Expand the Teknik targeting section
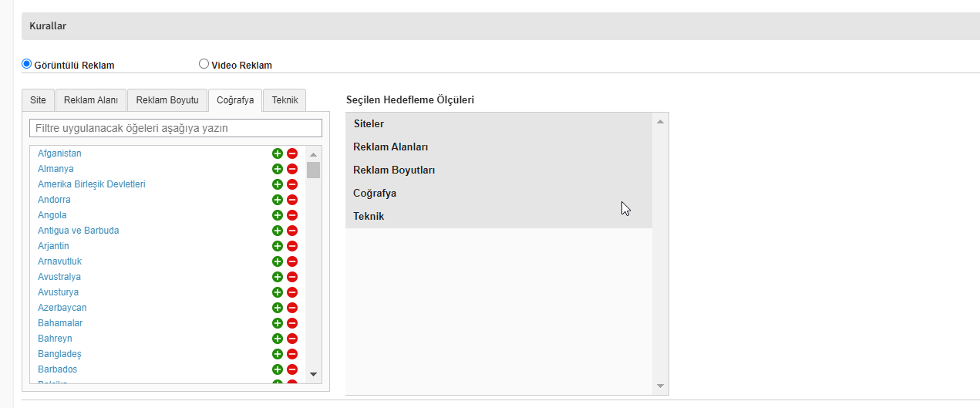980x408 pixels. click(x=369, y=217)
